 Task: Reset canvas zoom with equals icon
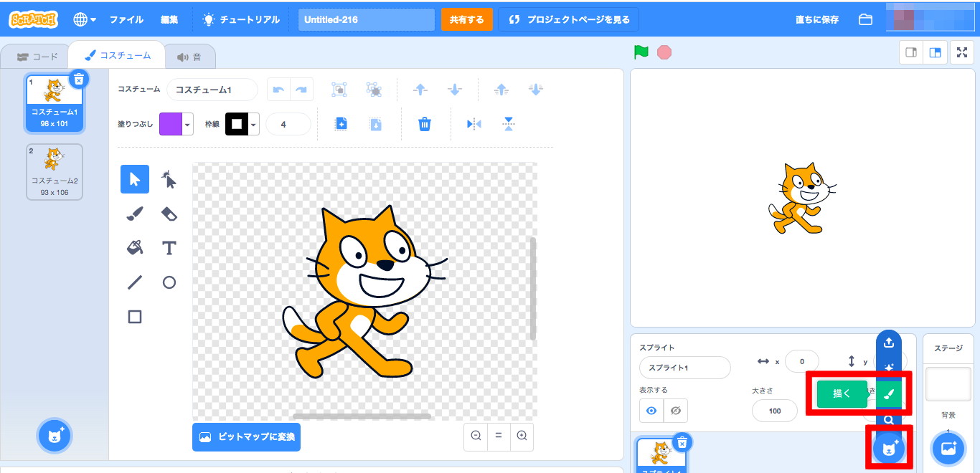coord(499,436)
